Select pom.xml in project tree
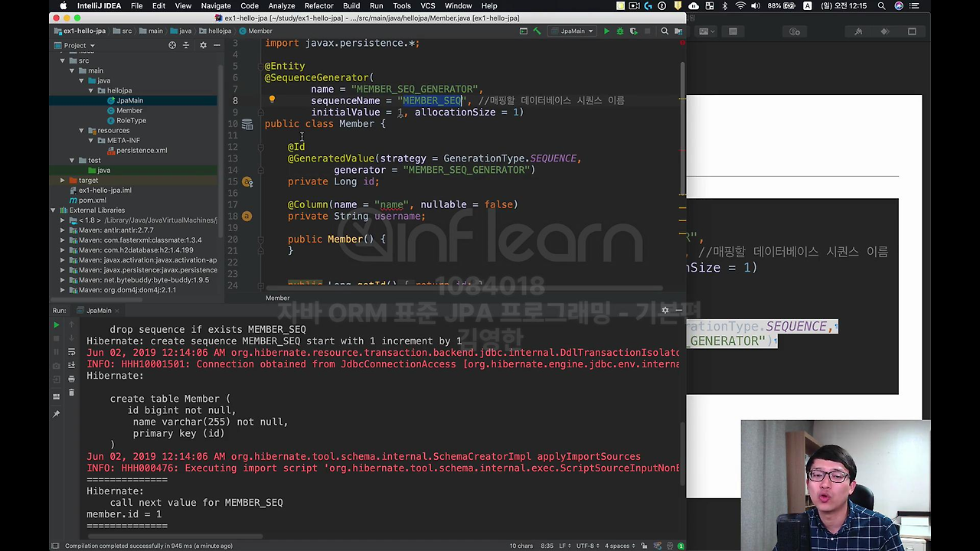Screen dimensions: 980x551 [93, 200]
